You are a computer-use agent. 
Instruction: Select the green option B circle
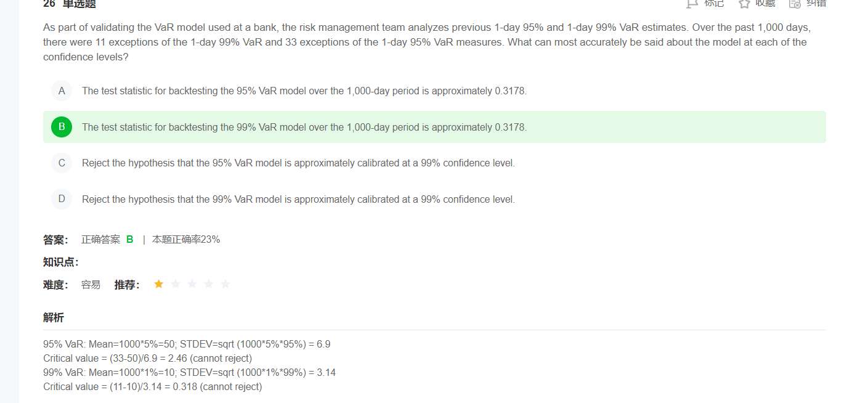click(x=62, y=127)
